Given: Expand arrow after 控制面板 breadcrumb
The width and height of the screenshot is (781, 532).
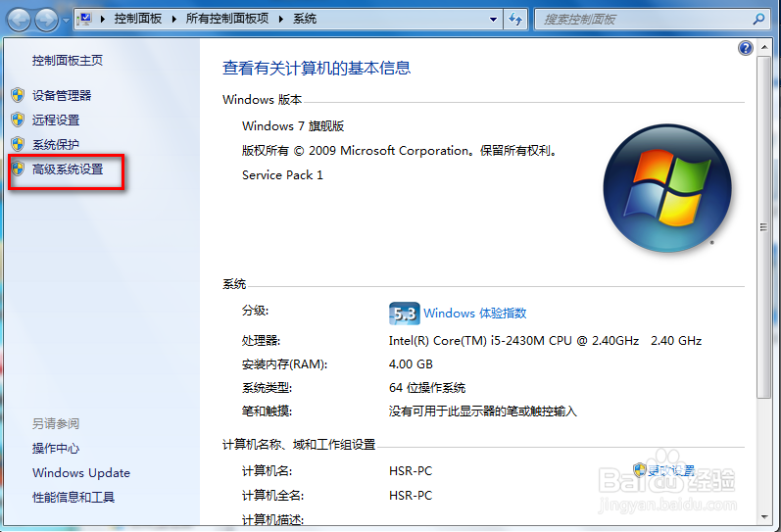Looking at the screenshot, I should pyautogui.click(x=174, y=20).
